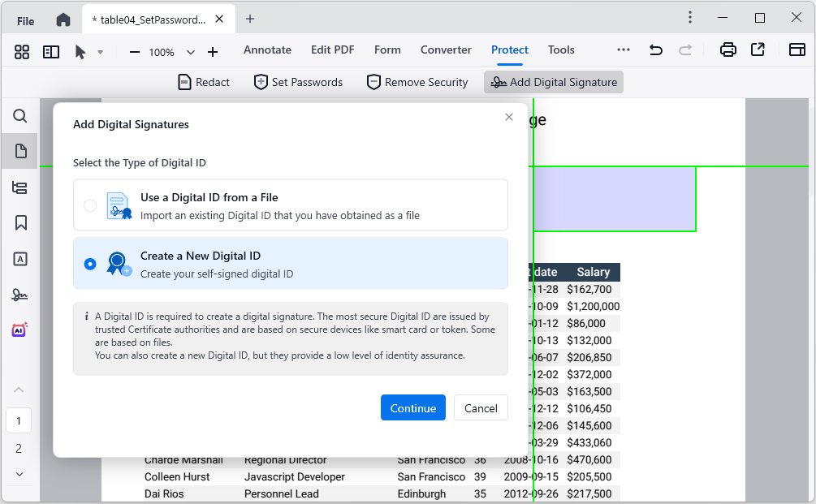Click Cancel in the dialog
This screenshot has height=504, width=816.
(x=481, y=408)
